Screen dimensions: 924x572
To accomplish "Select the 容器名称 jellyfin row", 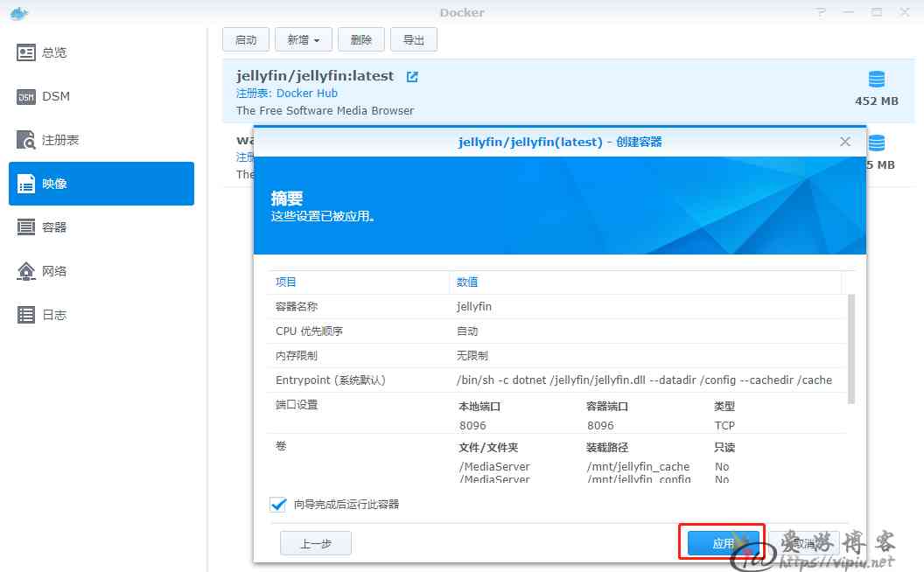I will pos(558,306).
